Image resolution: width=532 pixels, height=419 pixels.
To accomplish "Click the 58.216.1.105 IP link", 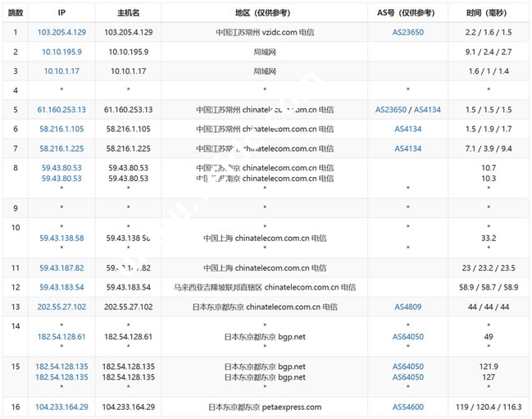I will [61, 129].
